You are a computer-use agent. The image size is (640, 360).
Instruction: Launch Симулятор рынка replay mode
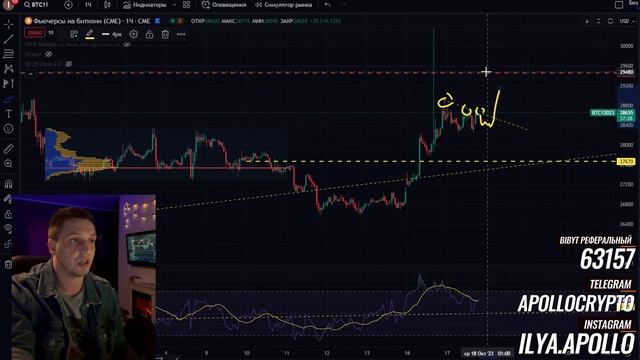[x=284, y=5]
